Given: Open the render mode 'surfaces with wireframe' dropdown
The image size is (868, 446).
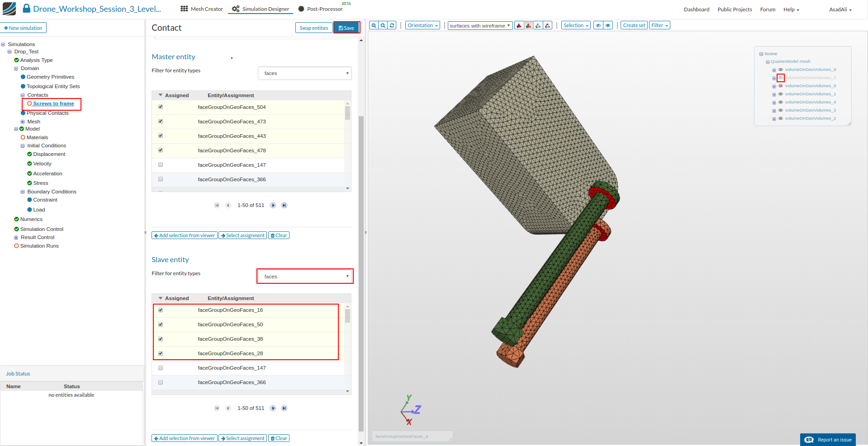Looking at the screenshot, I should point(480,25).
